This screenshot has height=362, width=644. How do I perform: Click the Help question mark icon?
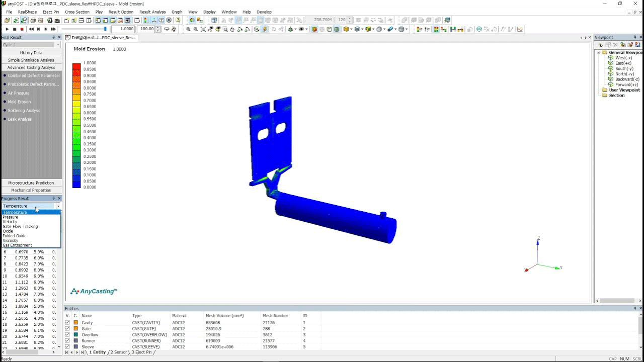(178, 21)
